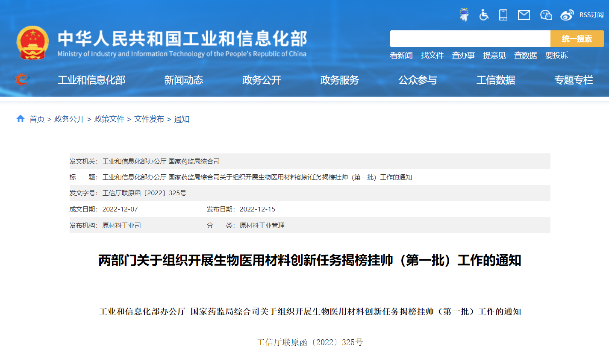Click 通知 in breadcrumb
The image size is (609, 364).
[182, 119]
